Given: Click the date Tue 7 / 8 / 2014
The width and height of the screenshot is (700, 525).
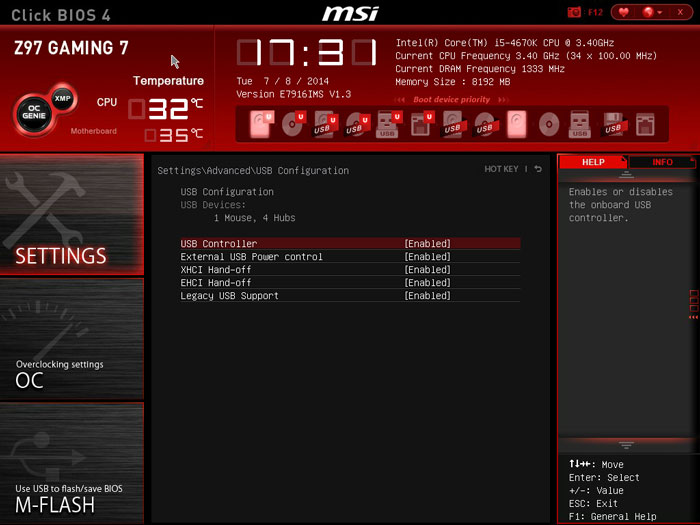Looking at the screenshot, I should (283, 81).
